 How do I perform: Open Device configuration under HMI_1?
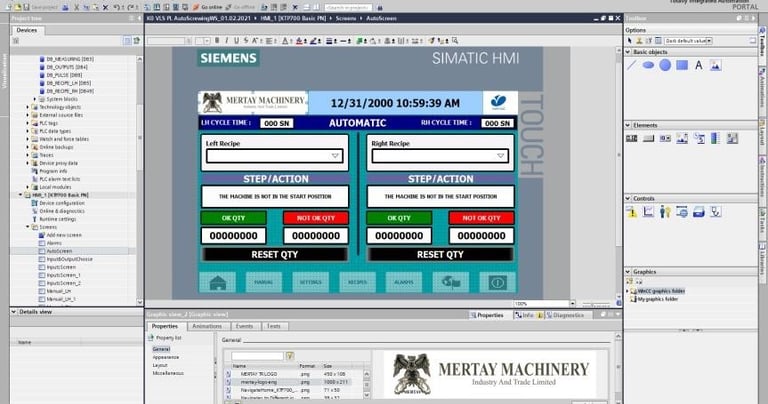pos(62,203)
